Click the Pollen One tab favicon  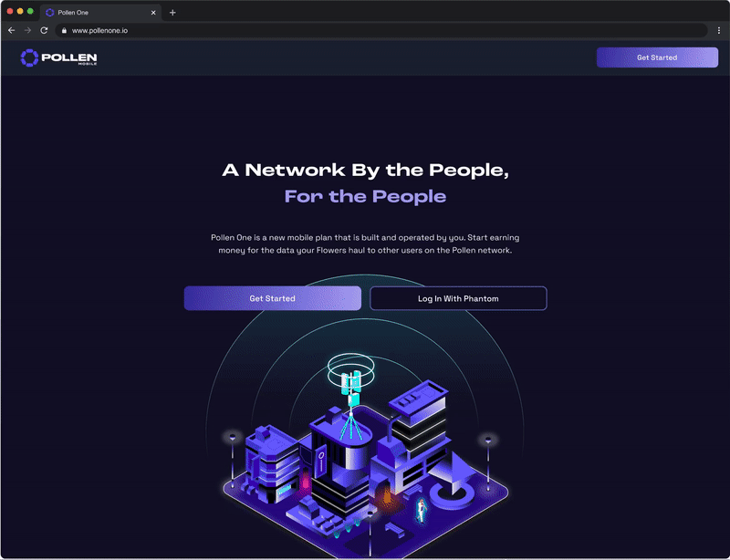click(x=50, y=13)
